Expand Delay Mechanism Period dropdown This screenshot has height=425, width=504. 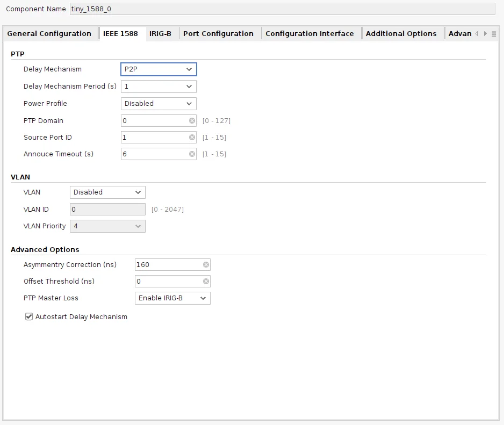click(x=159, y=87)
